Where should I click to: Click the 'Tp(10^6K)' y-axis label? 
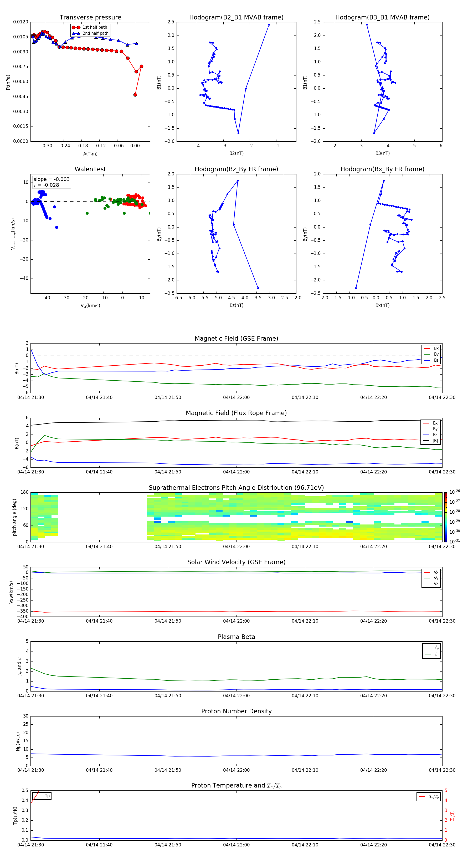(15, 815)
